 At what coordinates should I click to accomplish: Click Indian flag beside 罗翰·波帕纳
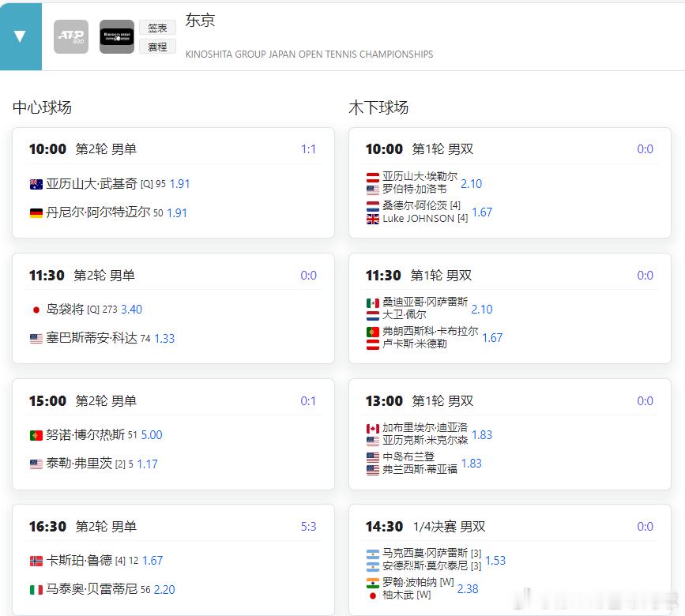pos(373,584)
